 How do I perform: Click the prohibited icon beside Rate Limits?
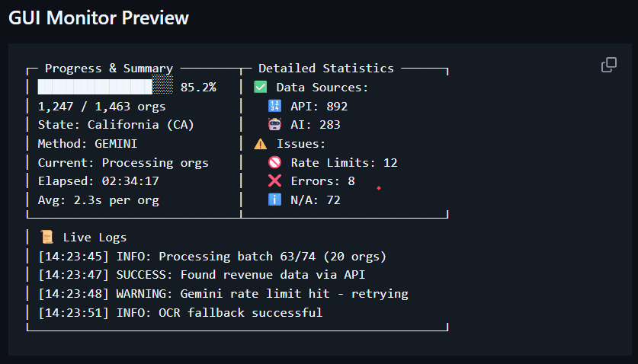point(274,162)
